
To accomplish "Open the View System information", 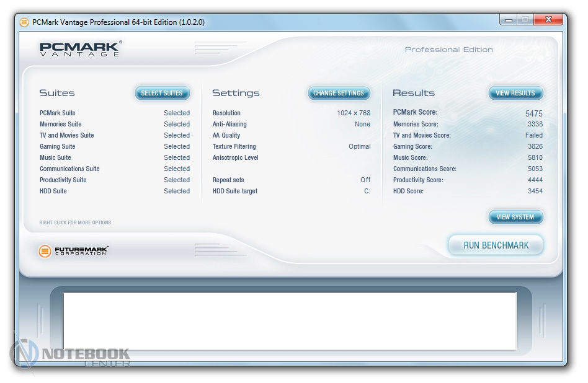I will (x=515, y=217).
